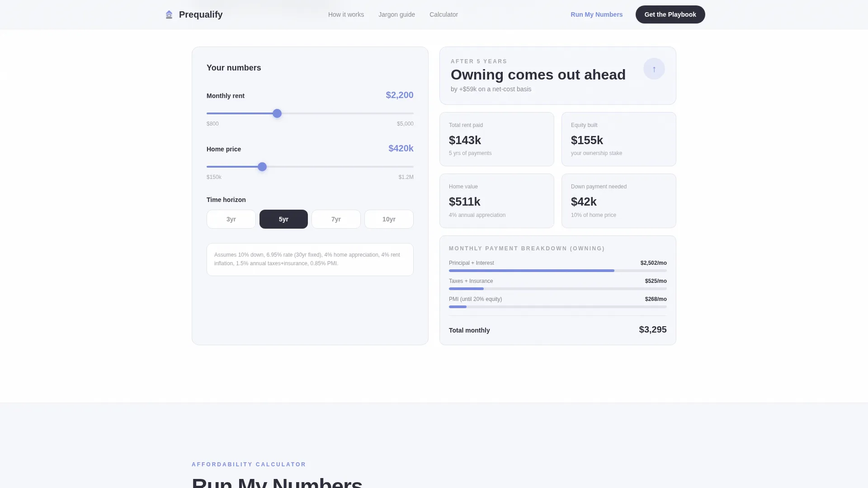Go to the Jargon guide nav item
868x488 pixels.
click(396, 14)
